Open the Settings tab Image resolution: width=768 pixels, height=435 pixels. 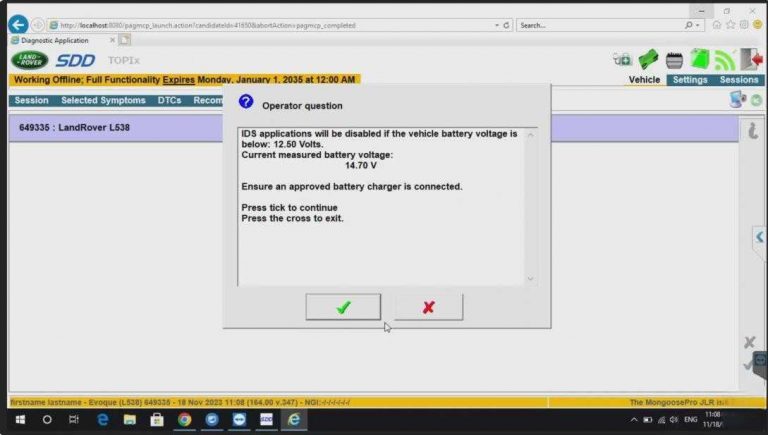point(690,80)
